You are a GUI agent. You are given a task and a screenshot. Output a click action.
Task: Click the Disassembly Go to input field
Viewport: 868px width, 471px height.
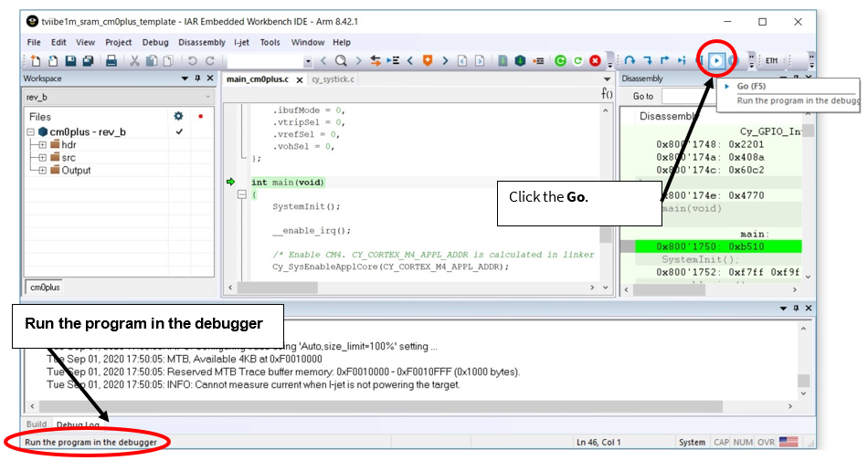point(688,96)
